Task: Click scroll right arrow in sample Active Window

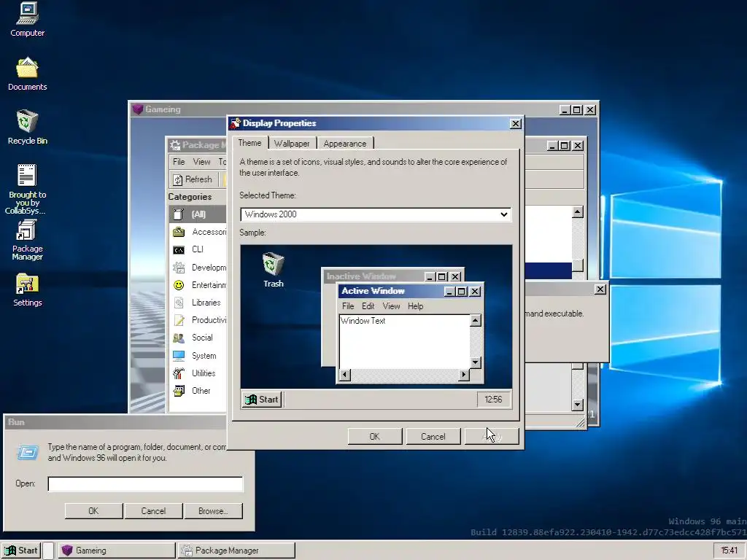Action: [x=463, y=375]
